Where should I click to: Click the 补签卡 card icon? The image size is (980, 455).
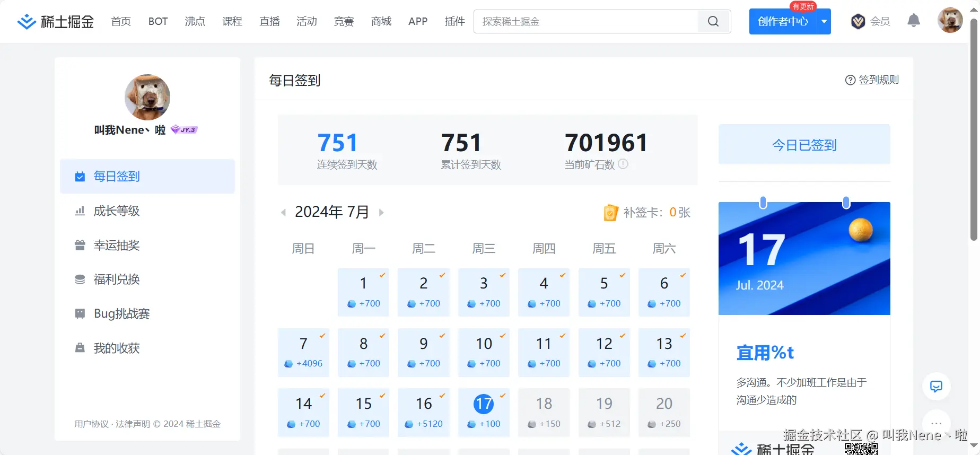coord(611,213)
